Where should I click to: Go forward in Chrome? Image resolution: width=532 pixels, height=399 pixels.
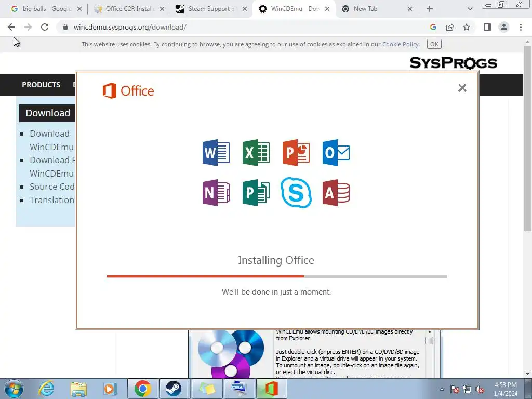point(28,27)
